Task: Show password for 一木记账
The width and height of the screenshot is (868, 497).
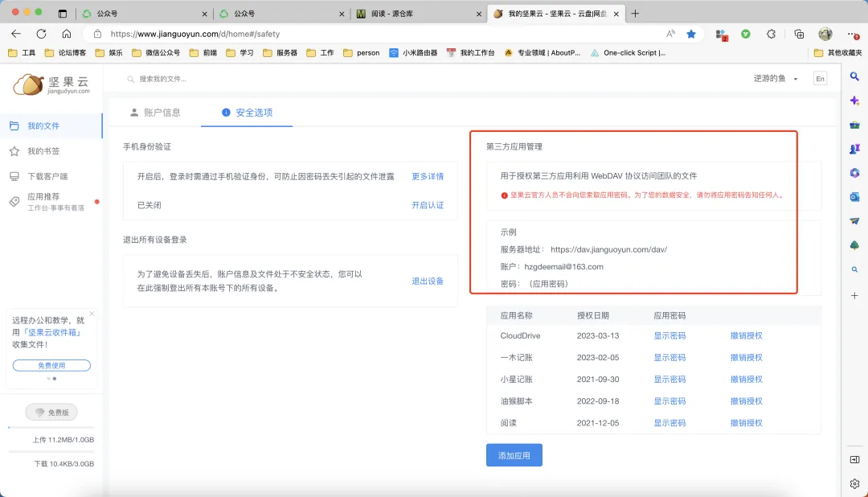Action: pos(669,357)
